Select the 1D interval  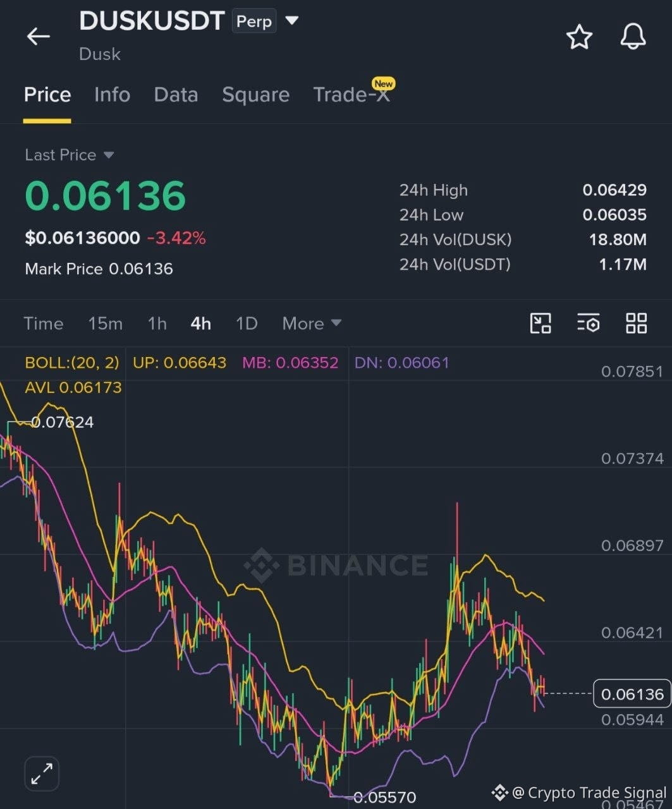click(x=247, y=324)
